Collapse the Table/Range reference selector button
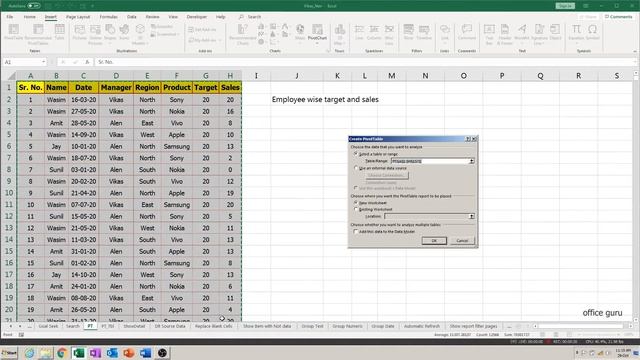640x360 pixels. click(471, 161)
